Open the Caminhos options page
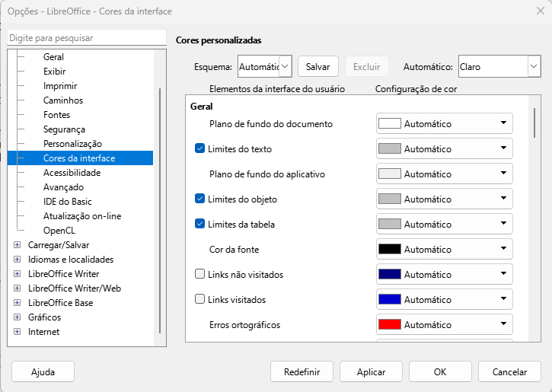 pyautogui.click(x=63, y=100)
